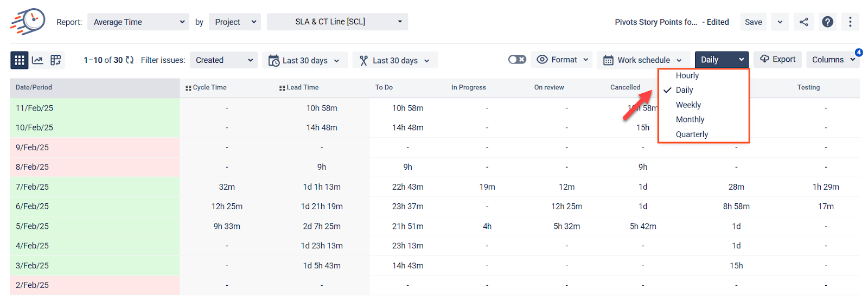Click the Work schedule calendar icon
868x302 pixels.
(609, 60)
